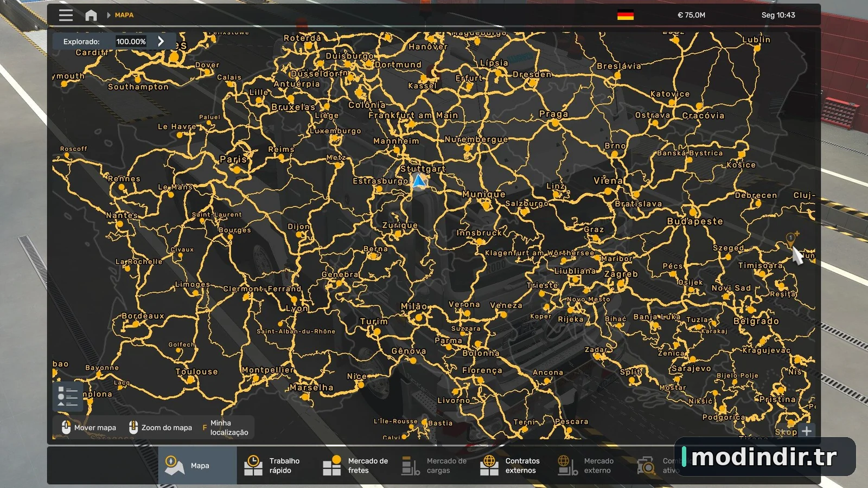The height and width of the screenshot is (488, 868).
Task: Select Paris on the map
Action: click(233, 159)
